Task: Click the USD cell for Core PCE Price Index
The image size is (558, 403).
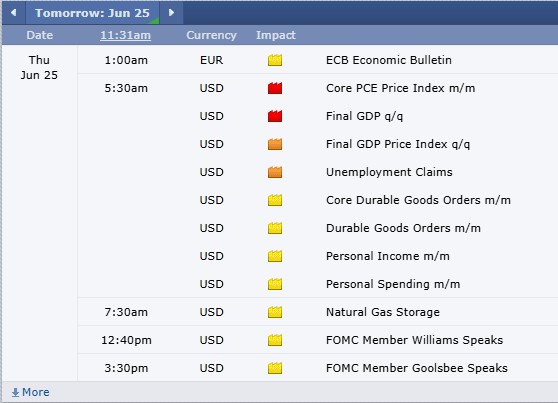Action: tap(211, 88)
